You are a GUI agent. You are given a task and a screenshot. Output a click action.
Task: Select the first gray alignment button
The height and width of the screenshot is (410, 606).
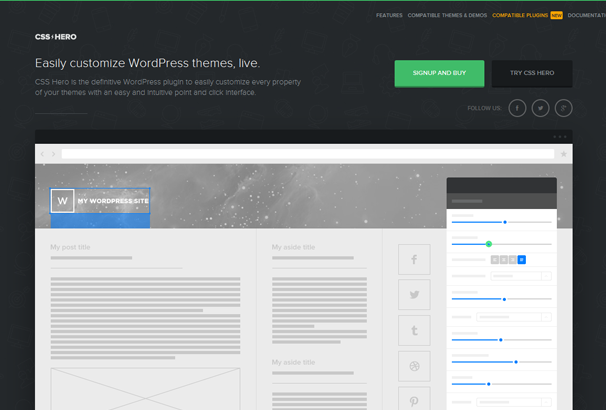495,260
